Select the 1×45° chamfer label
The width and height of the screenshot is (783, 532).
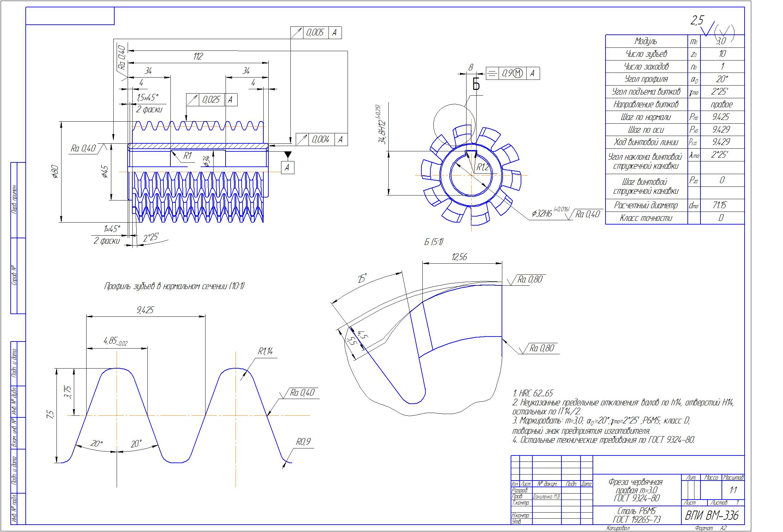(112, 229)
